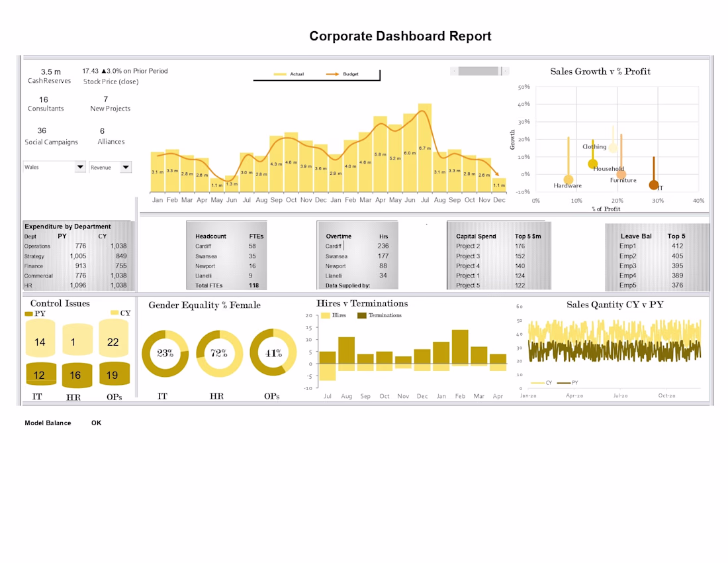Select the 16 Consultants figure
The width and height of the screenshot is (728, 563).
click(44, 99)
